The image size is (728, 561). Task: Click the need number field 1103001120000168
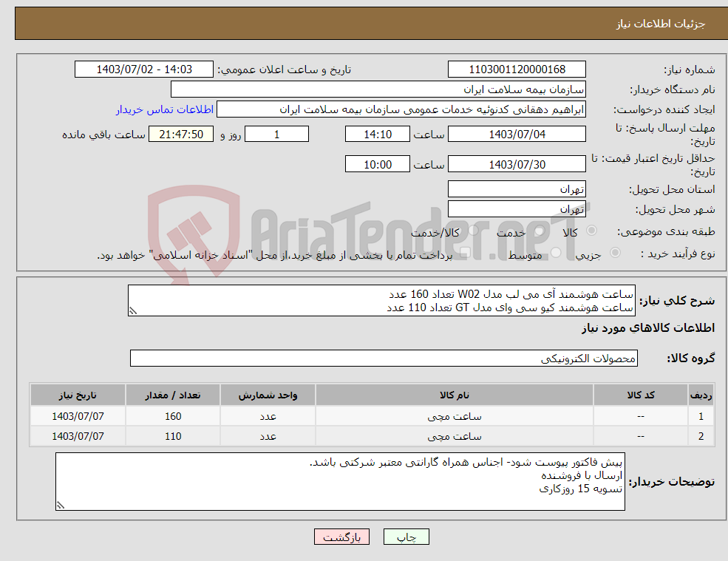coord(517,69)
